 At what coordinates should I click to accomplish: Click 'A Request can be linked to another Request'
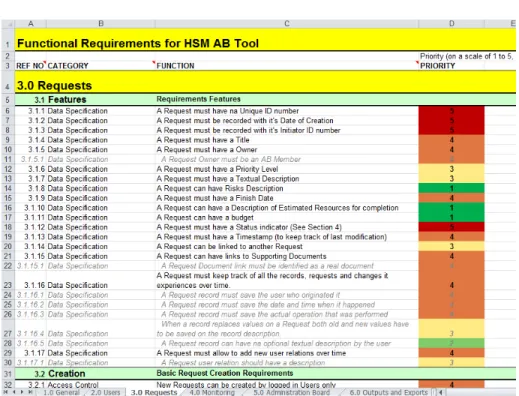click(x=287, y=246)
